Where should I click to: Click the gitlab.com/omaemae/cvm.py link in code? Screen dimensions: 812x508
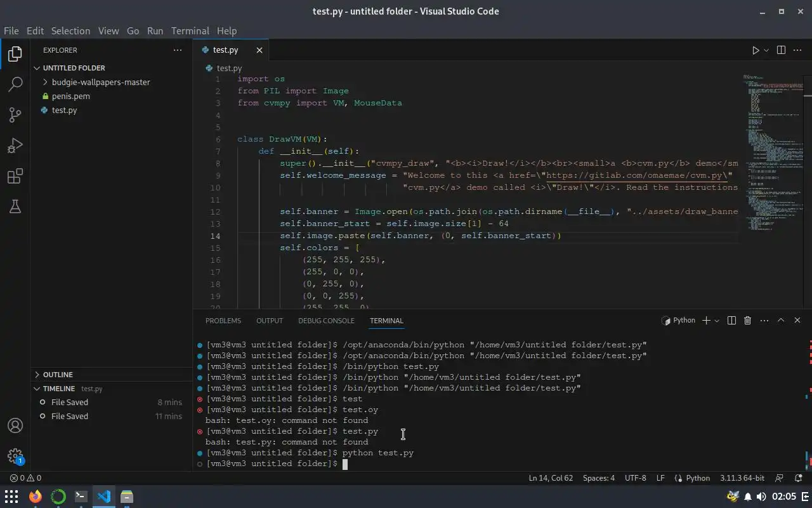click(x=636, y=175)
